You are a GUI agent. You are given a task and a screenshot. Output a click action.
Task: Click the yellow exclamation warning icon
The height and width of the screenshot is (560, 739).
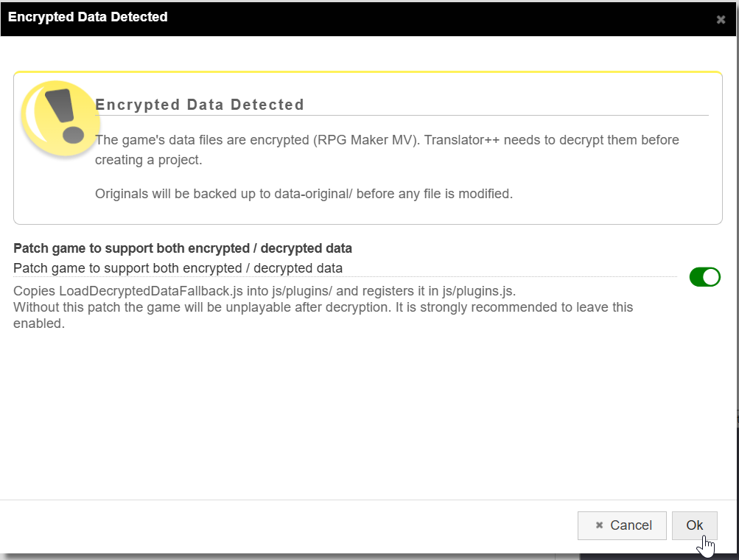coord(60,119)
